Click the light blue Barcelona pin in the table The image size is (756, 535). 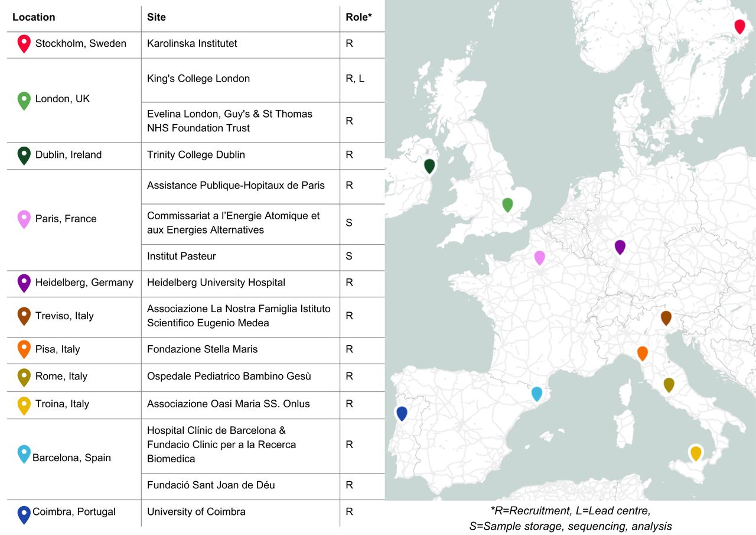point(24,454)
